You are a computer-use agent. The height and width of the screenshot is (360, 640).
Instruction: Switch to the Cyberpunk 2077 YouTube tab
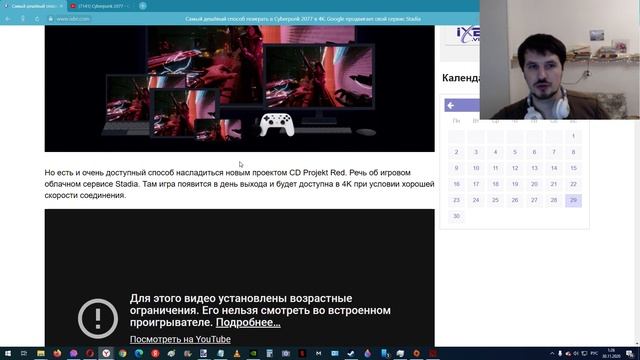pos(100,6)
